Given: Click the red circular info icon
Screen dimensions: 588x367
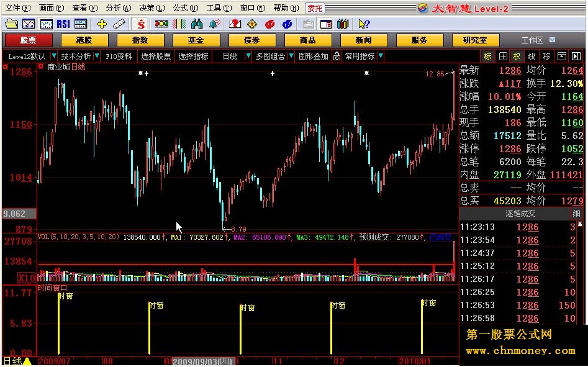Looking at the screenshot, I should [269, 24].
